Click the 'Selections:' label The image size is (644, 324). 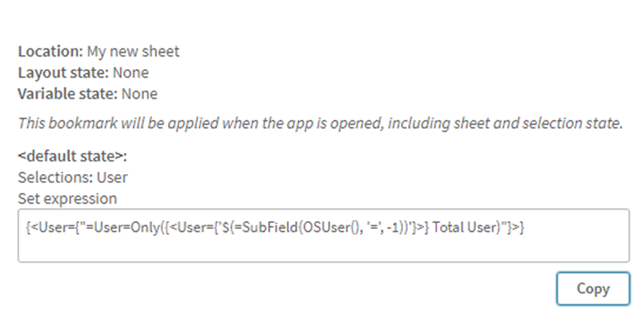[50, 178]
